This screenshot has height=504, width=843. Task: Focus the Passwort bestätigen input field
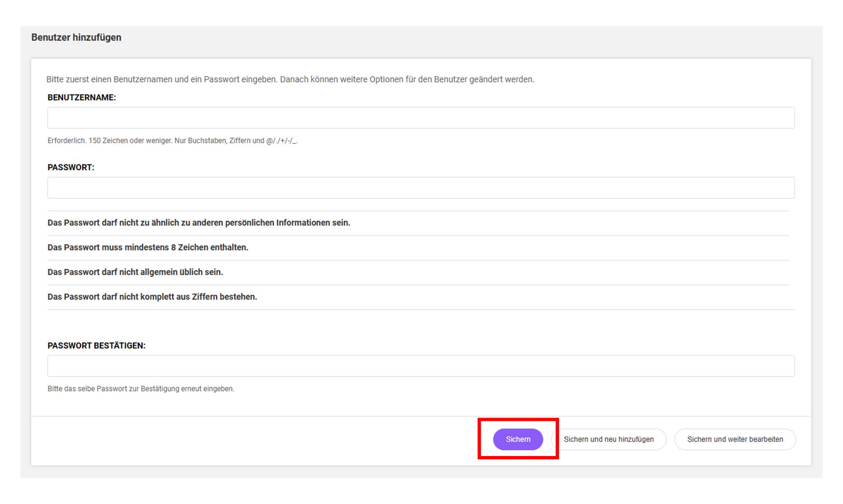pos(421,366)
